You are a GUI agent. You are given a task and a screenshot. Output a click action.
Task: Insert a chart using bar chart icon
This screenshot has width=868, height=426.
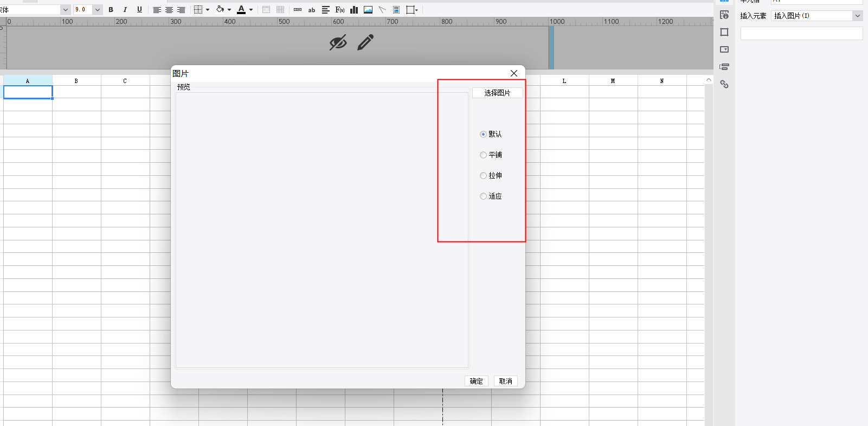(x=354, y=10)
